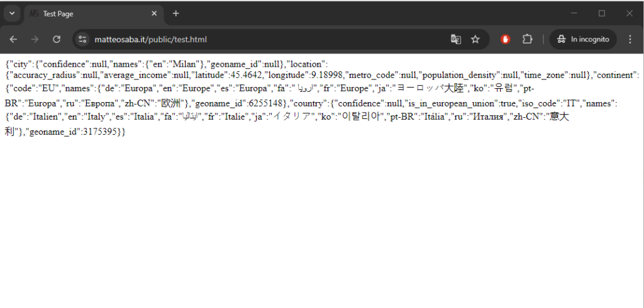Reload the current page
Viewport: 644px width, 308px height.
click(x=57, y=40)
